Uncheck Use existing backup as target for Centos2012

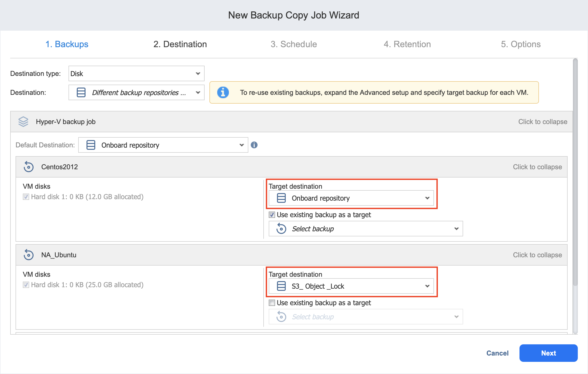point(271,215)
